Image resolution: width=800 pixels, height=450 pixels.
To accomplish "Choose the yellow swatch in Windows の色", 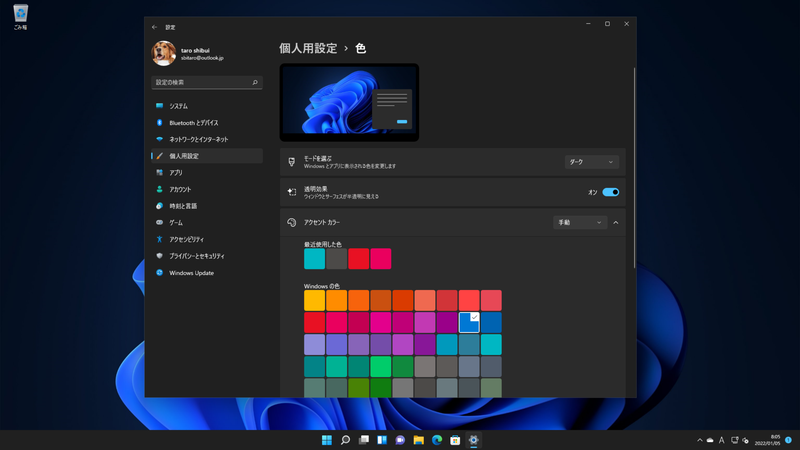I will tap(314, 300).
